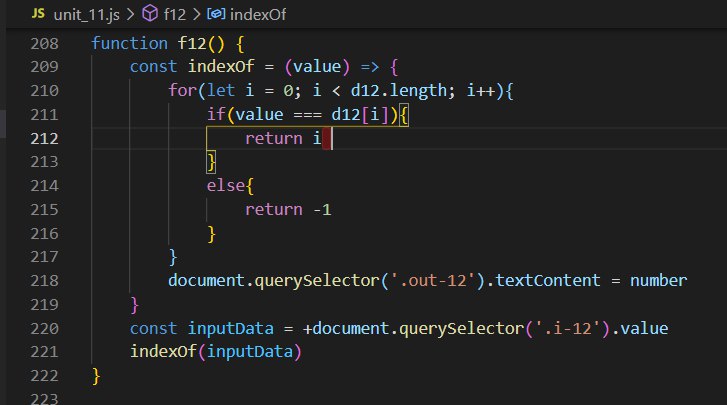The image size is (727, 405).
Task: Click the '===' comparison operator
Action: coord(307,115)
